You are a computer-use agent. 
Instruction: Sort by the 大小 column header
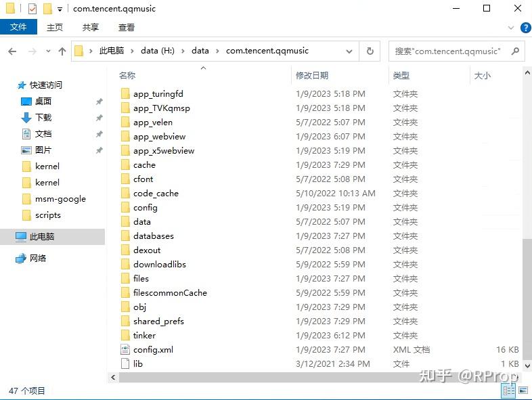click(482, 75)
